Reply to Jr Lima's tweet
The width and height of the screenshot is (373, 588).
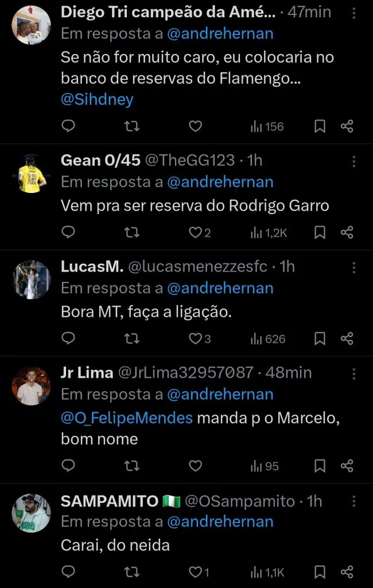[x=68, y=466]
